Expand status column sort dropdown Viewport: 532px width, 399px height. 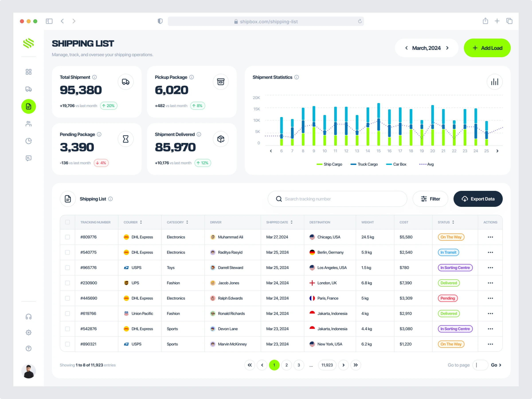coord(453,222)
